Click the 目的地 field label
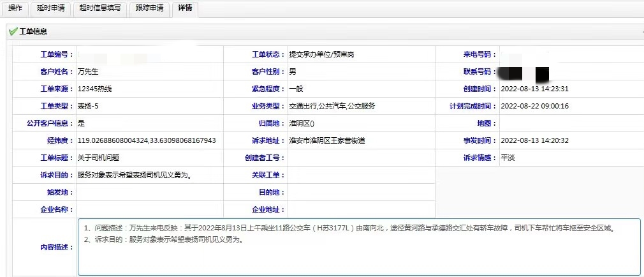644x277 pixels. point(272,192)
